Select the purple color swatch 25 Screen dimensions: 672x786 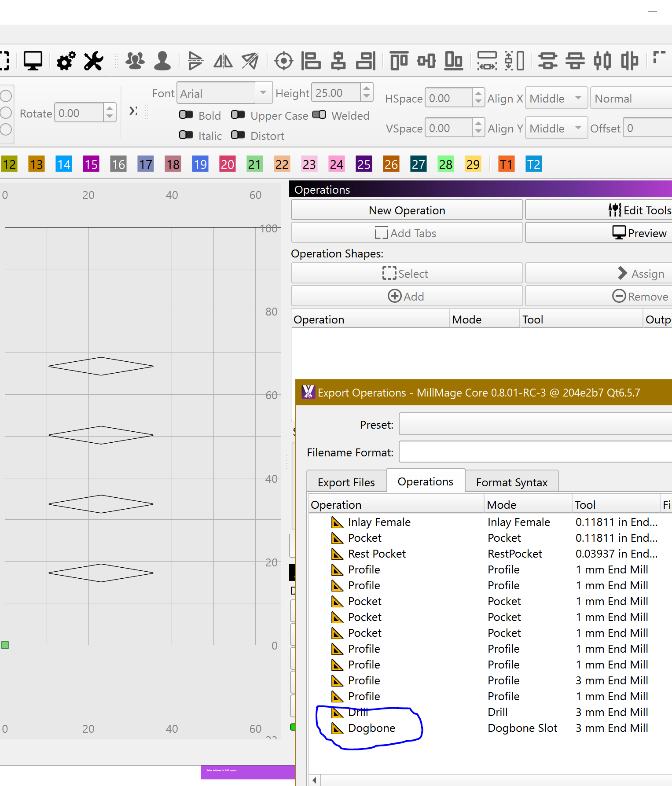364,165
